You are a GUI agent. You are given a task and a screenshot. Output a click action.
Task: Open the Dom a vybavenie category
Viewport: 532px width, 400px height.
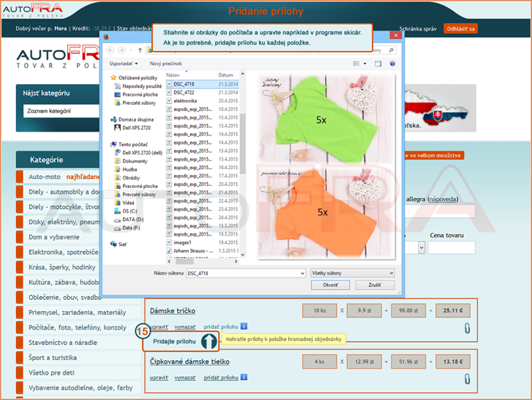point(54,237)
